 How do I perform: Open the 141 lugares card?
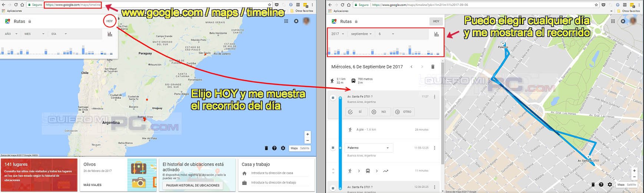(x=39, y=175)
